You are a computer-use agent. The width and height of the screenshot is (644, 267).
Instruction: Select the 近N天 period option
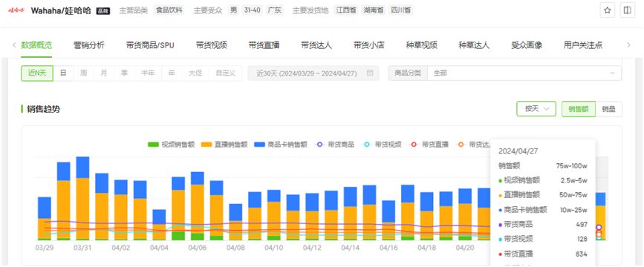tap(37, 73)
